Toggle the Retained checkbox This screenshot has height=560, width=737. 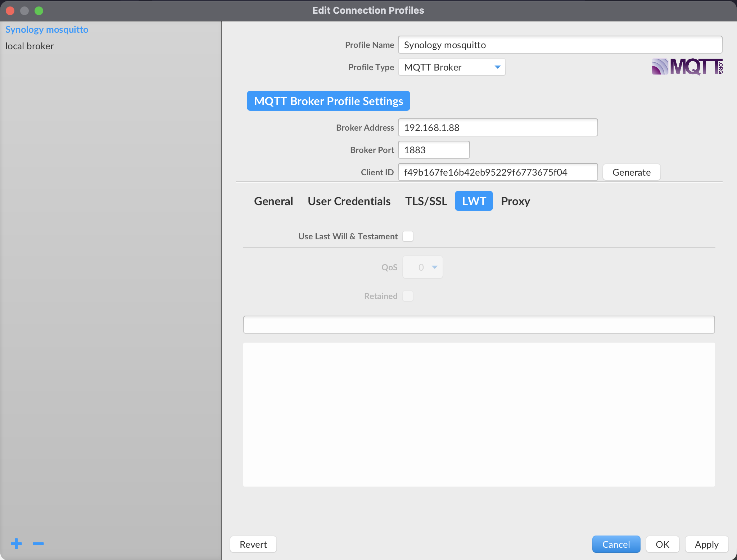coord(408,296)
